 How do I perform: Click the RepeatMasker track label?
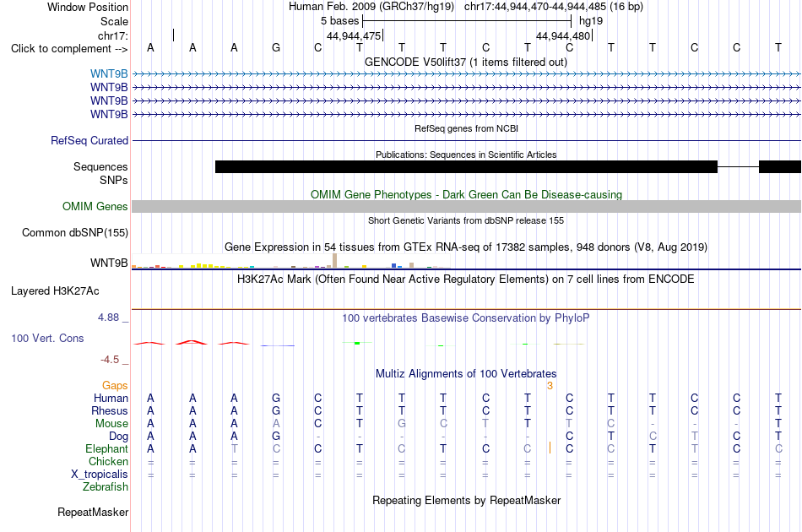pyautogui.click(x=93, y=512)
